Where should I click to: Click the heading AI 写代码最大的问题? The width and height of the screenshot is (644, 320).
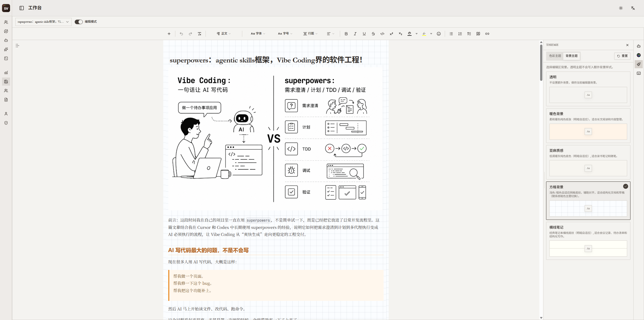tap(208, 250)
